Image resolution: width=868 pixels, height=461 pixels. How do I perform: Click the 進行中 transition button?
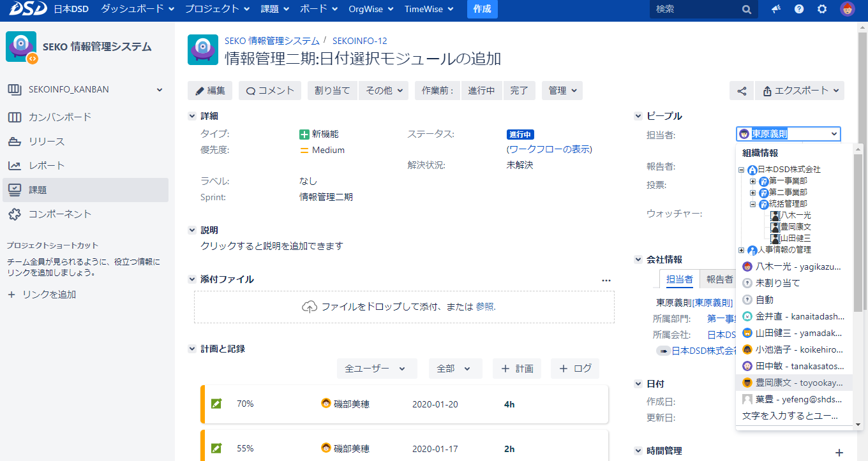pos(481,91)
